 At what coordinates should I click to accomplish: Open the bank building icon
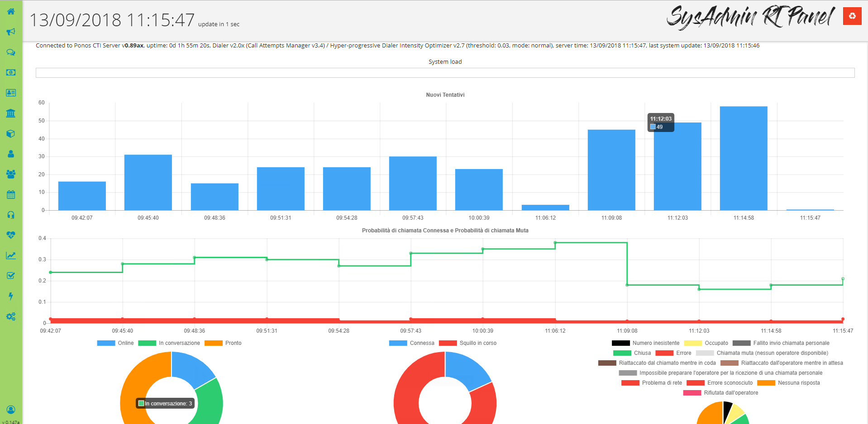coord(11,113)
